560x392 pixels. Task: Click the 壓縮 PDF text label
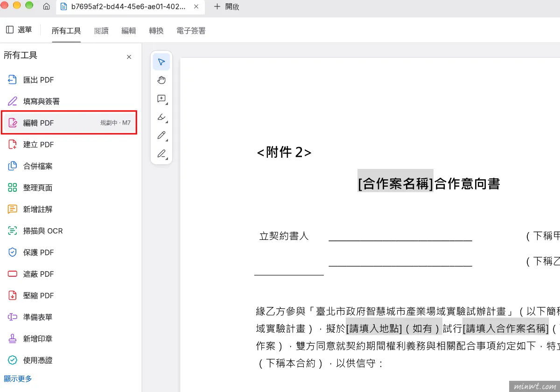point(39,295)
